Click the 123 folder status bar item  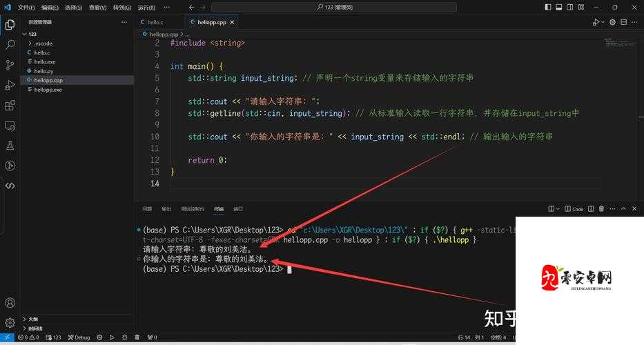tap(53, 337)
